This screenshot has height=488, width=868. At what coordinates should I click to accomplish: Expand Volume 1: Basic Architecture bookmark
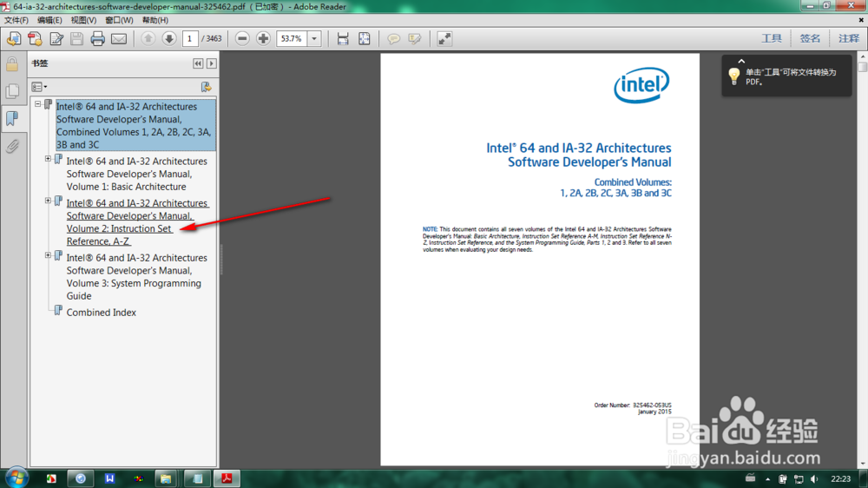pos(48,159)
